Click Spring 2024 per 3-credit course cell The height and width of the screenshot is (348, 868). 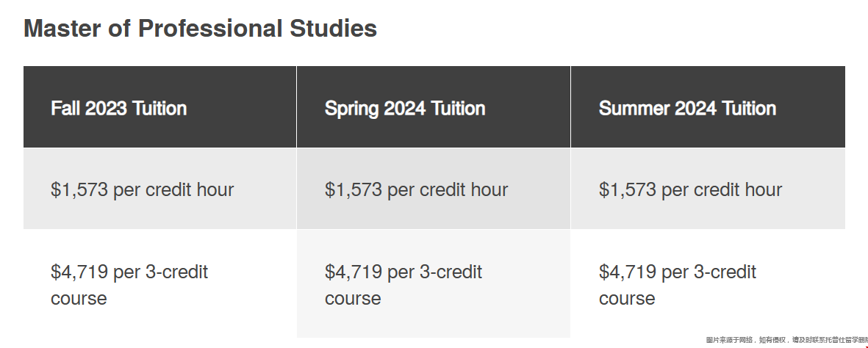403,285
